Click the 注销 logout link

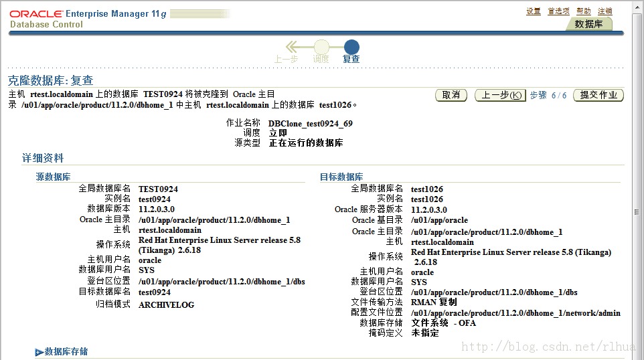(605, 11)
